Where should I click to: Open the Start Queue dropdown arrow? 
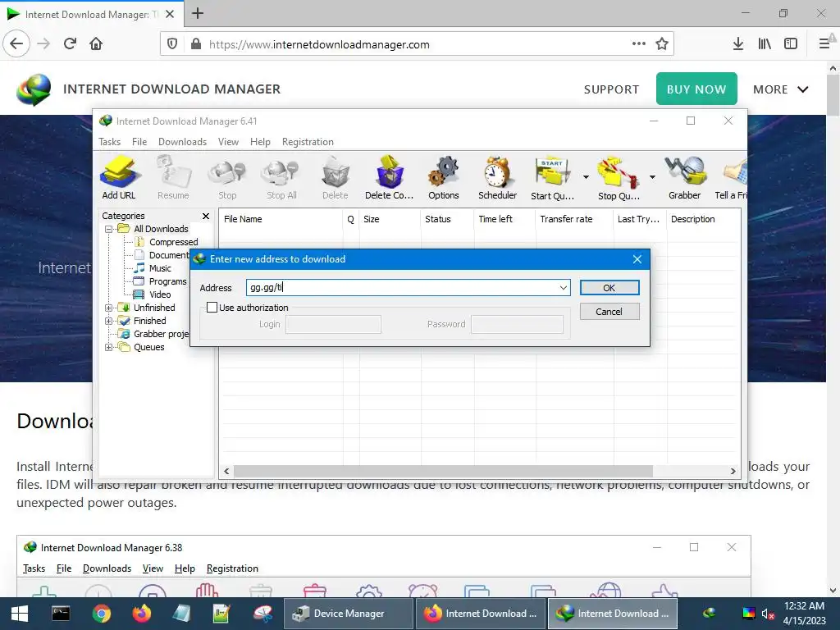586,177
